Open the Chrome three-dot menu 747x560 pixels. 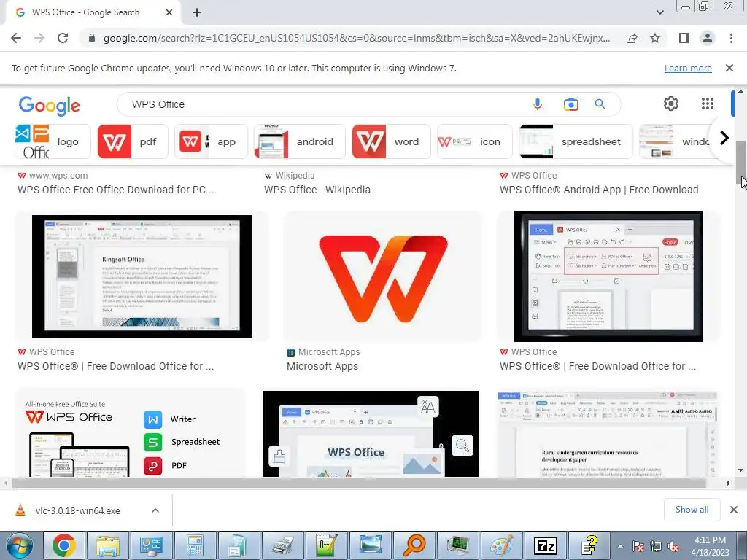(x=731, y=38)
